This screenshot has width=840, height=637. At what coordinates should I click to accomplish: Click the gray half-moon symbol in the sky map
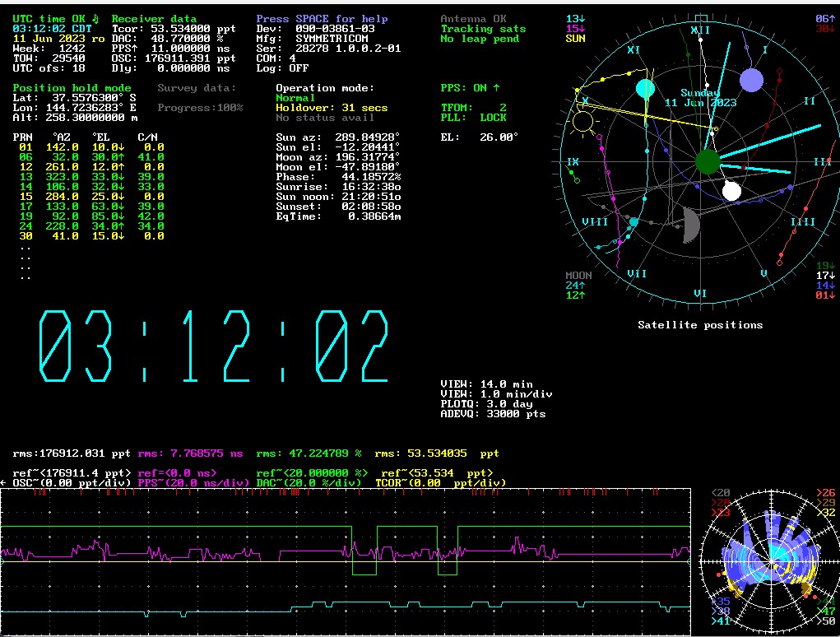point(691,226)
